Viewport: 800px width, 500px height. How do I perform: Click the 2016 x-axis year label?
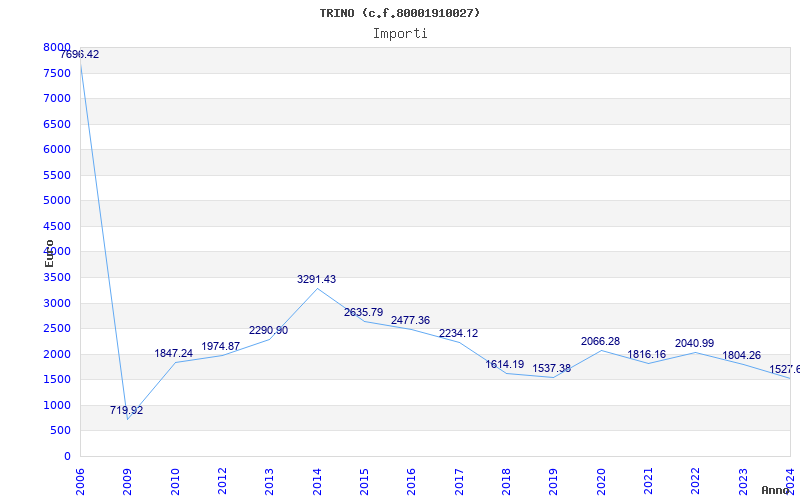point(411,482)
